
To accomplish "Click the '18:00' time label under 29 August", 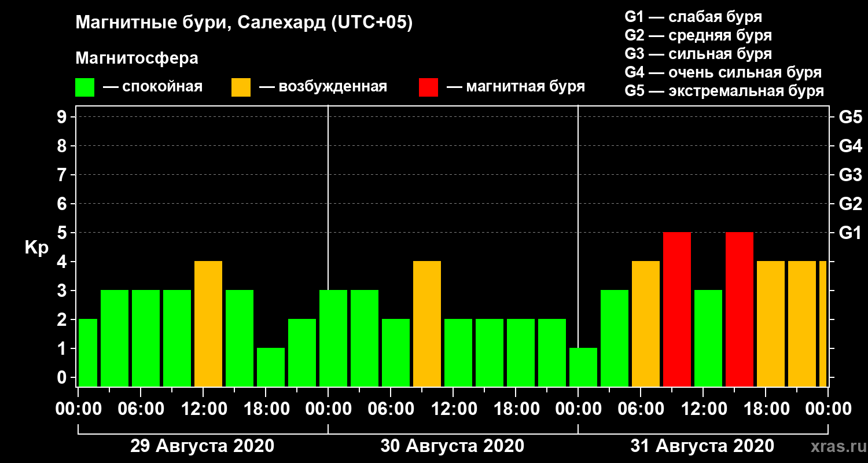I will click(266, 409).
